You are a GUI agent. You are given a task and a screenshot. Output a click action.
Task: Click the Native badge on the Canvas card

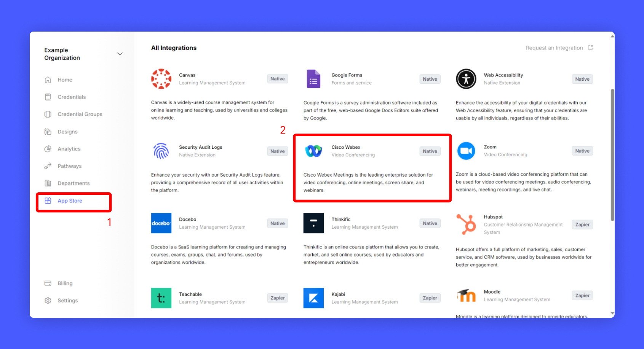coord(277,79)
